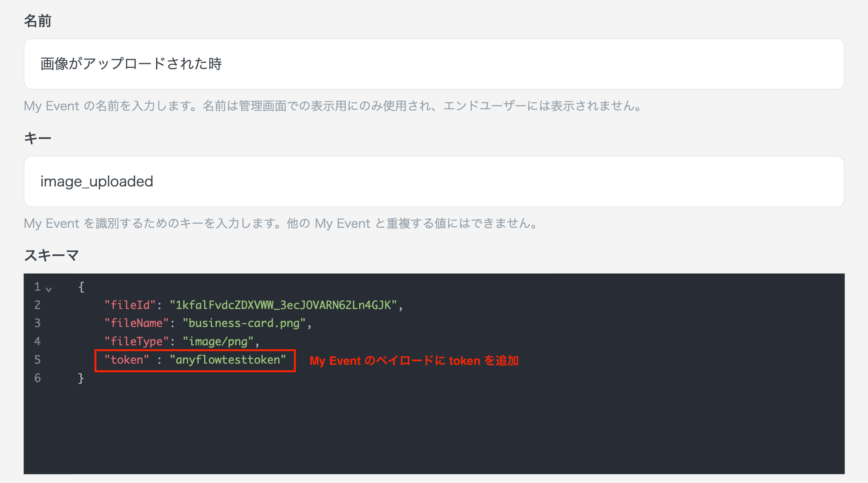This screenshot has width=868, height=483.
Task: Click line number 6 in the gutter
Action: 38,378
